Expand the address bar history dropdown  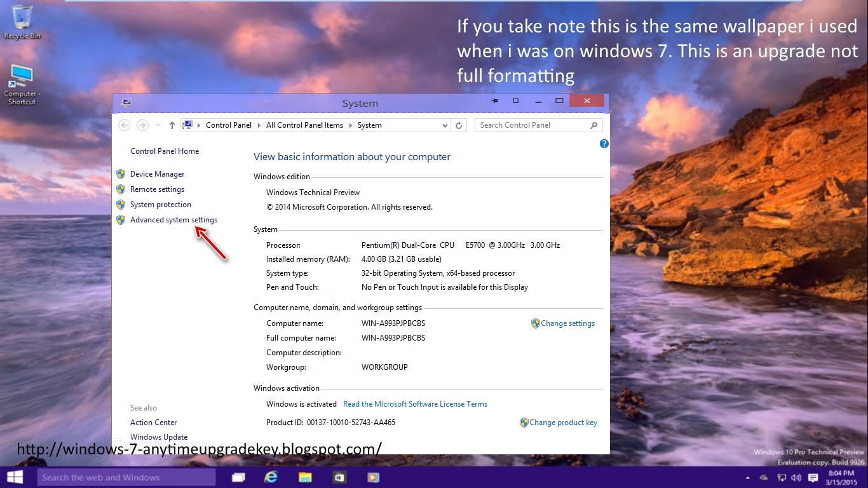pos(445,125)
